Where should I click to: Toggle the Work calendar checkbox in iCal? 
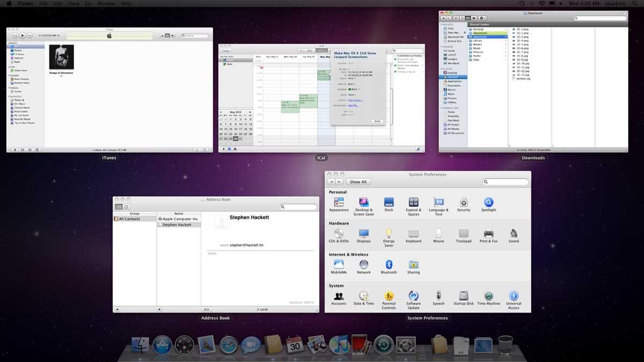tap(225, 64)
